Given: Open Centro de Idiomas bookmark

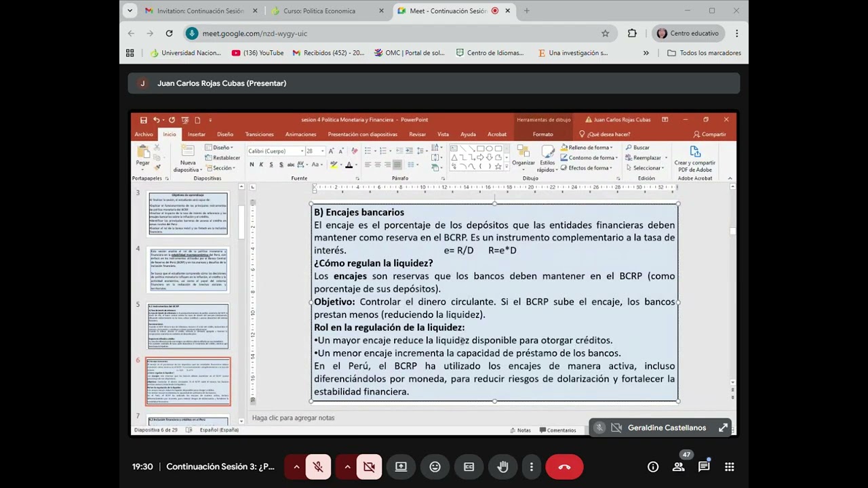Looking at the screenshot, I should (490, 53).
